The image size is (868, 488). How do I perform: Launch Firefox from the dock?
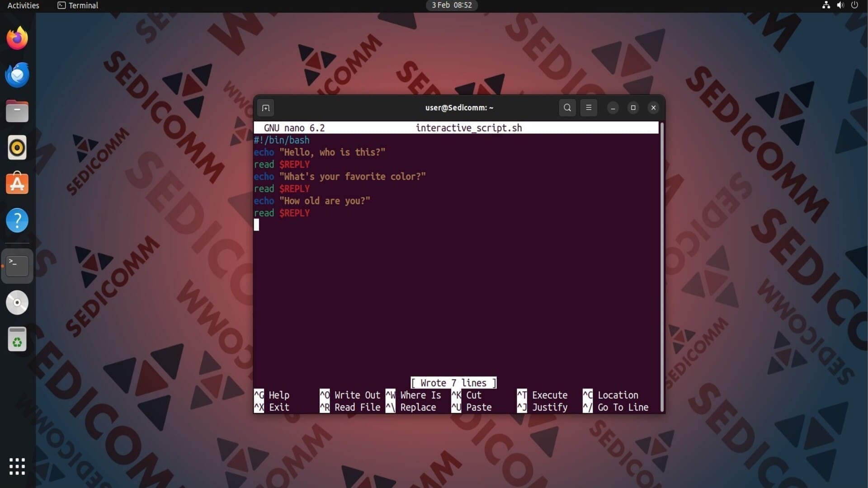[17, 38]
